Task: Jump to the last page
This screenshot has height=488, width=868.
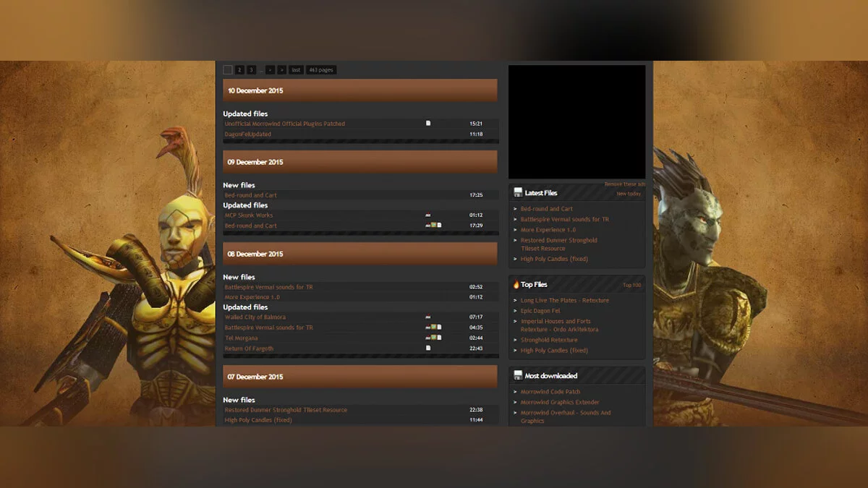Action: point(296,70)
